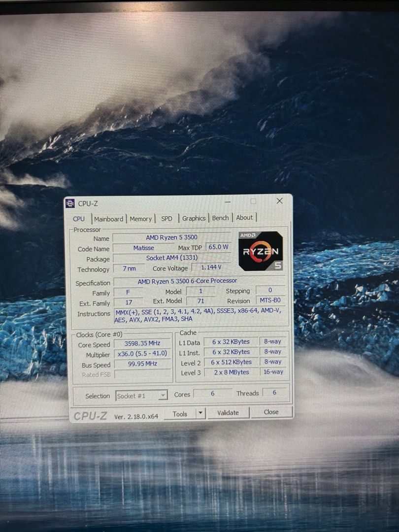Click the Threads count value 6
The image size is (399, 532).
(274, 393)
